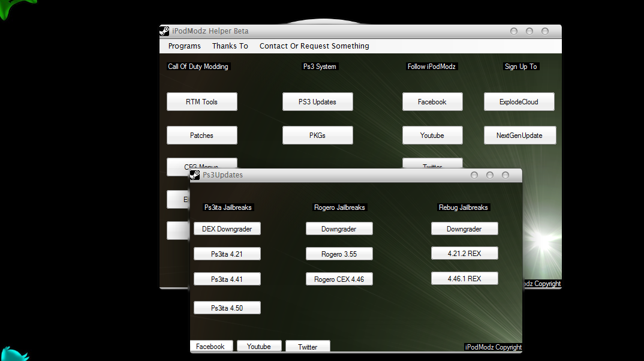The width and height of the screenshot is (644, 361).
Task: Open the Thanks To menu
Action: [x=230, y=46]
